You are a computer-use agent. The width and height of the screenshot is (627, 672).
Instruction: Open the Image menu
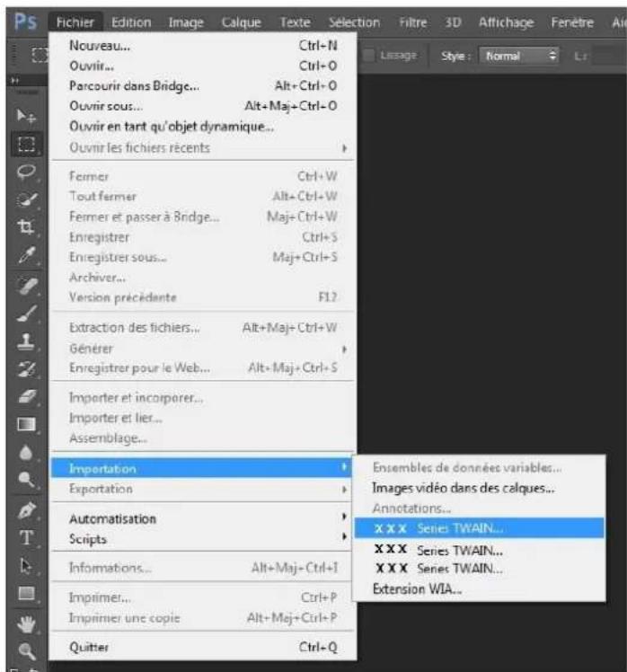pos(186,22)
